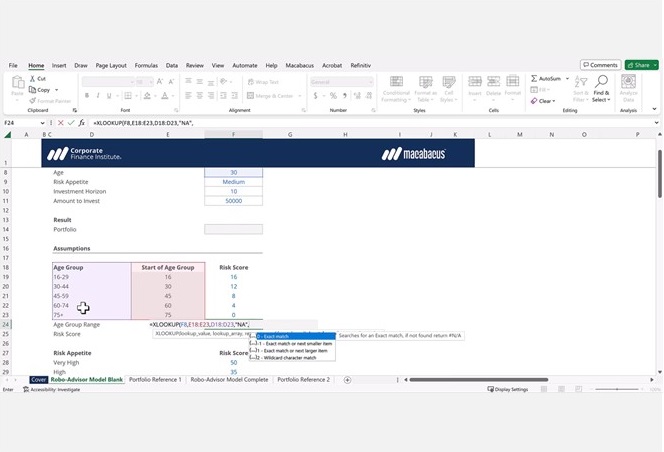Click the Insert cells icon
Screen dimensions: 664x452
click(x=475, y=81)
